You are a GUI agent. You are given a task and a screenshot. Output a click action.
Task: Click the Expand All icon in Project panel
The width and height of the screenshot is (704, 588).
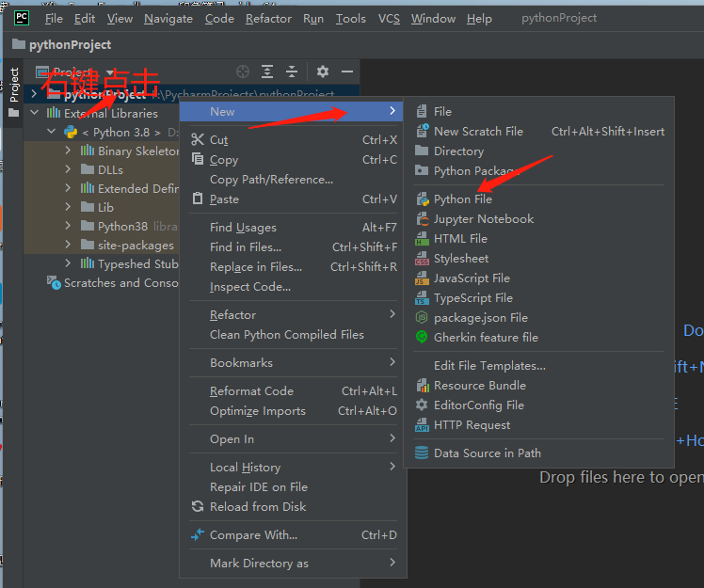coord(267,72)
